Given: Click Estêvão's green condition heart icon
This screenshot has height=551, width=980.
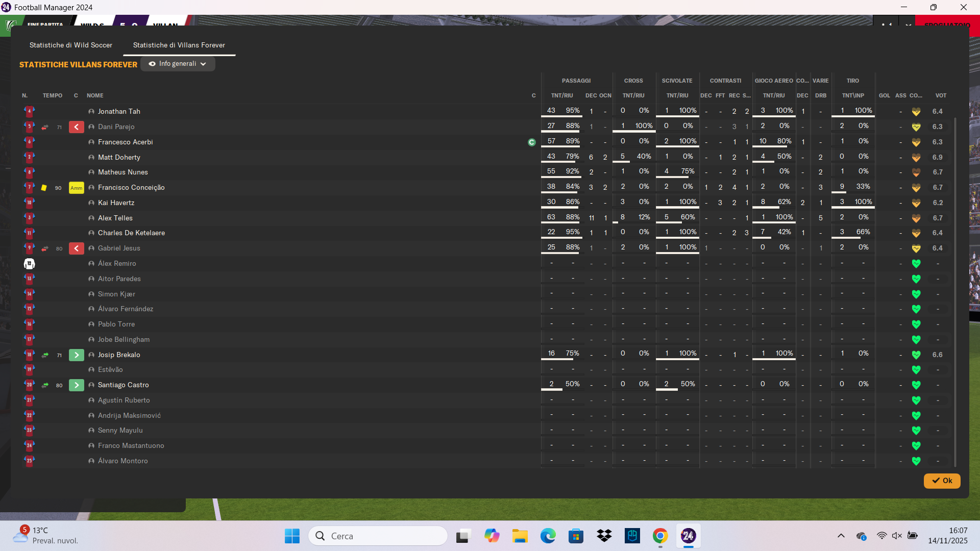Looking at the screenshot, I should pyautogui.click(x=916, y=370).
